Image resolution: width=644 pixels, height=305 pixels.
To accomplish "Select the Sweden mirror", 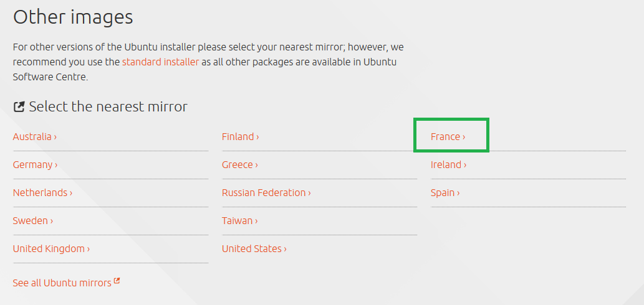I will 33,220.
